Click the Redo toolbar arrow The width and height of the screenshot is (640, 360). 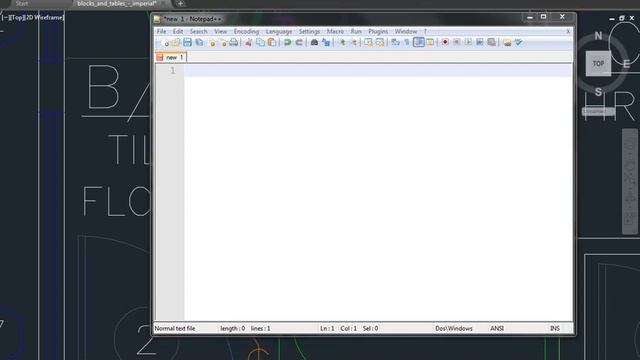pyautogui.click(x=299, y=42)
